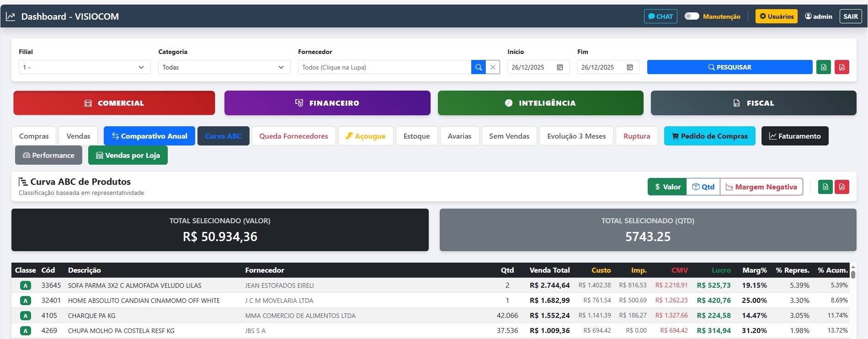Image resolution: width=868 pixels, height=339 pixels.
Task: Click the supplier search magnifier icon
Action: tap(478, 67)
